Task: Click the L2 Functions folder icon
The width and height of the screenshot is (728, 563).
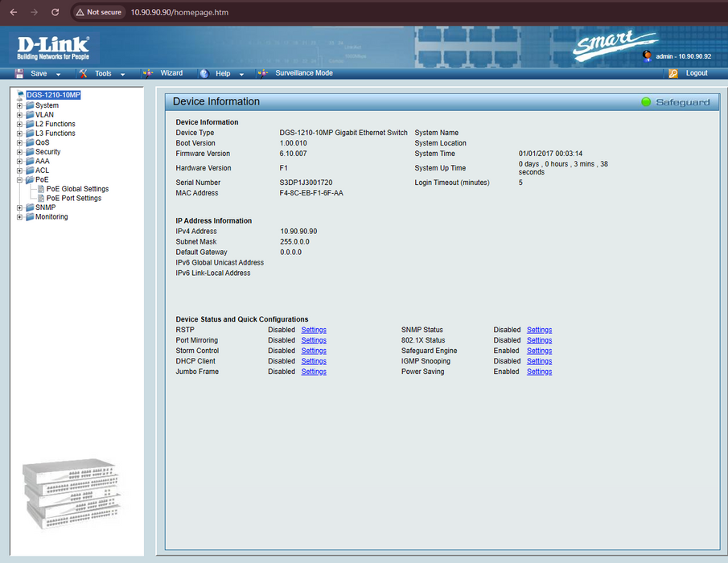Action: point(31,124)
